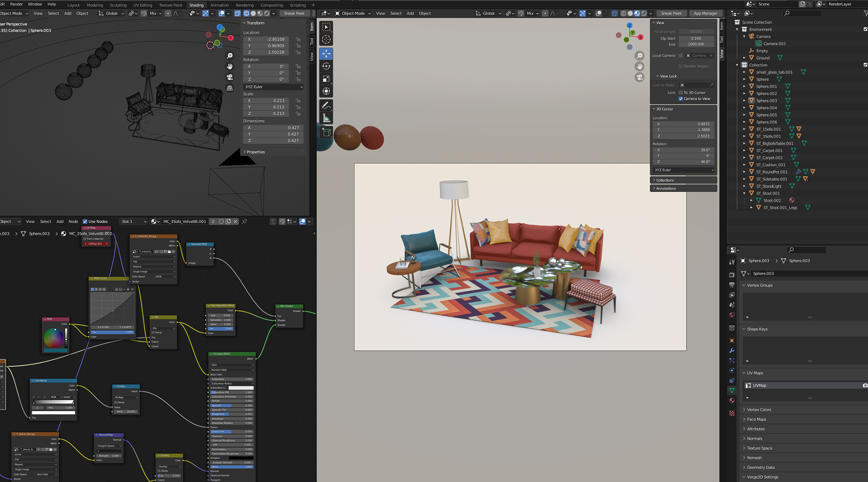
Task: Adjust the Roughness slider in Principled BSDF
Action: 231,414
